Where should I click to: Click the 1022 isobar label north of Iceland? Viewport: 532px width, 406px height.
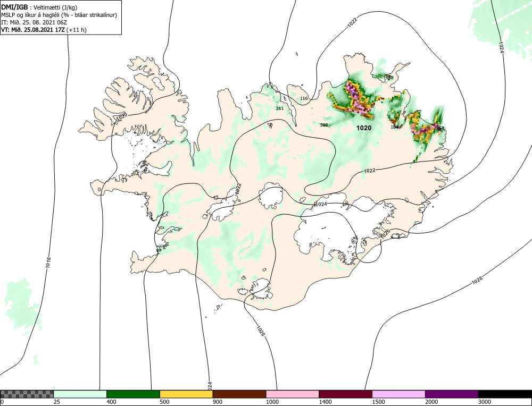(353, 22)
